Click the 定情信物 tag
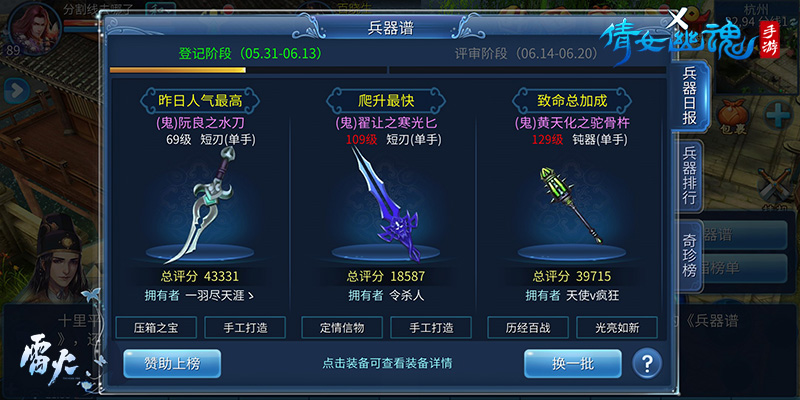This screenshot has width=800, height=400. [x=342, y=328]
